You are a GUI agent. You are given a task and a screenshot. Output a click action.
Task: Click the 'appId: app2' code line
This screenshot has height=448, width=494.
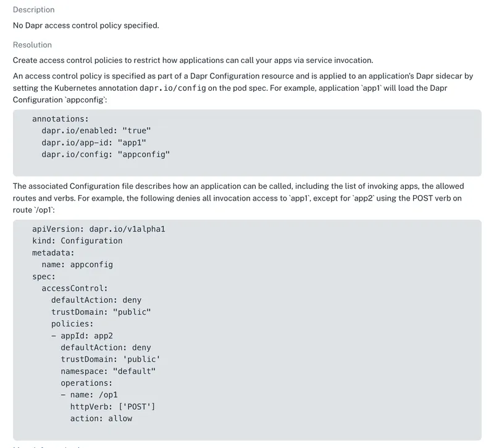tap(82, 335)
